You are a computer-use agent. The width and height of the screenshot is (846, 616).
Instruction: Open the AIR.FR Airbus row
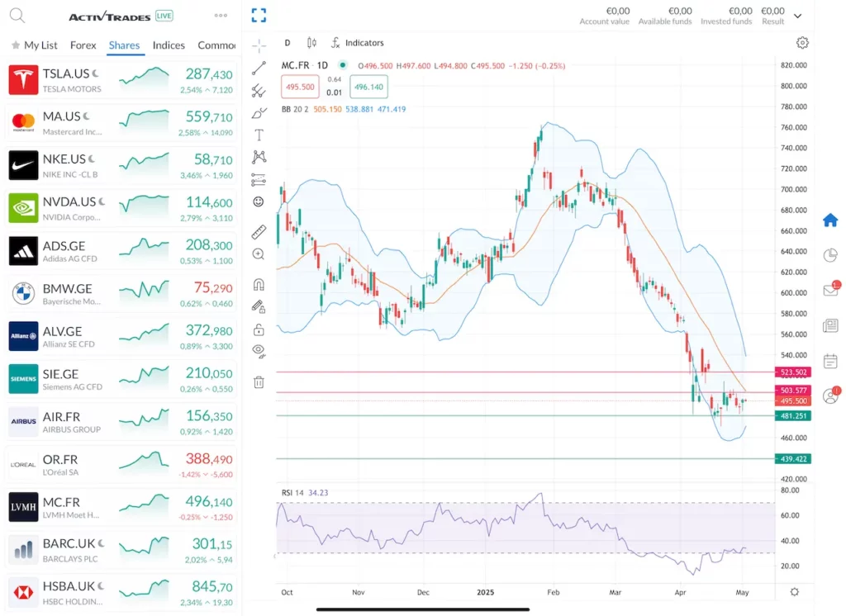(x=121, y=422)
